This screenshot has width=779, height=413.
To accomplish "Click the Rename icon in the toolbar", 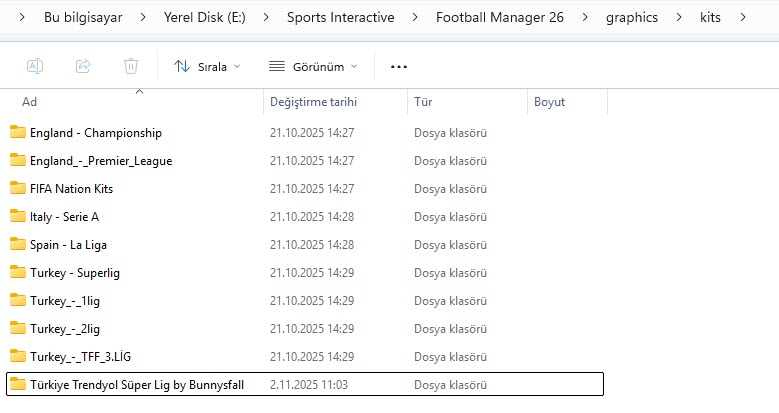I will pyautogui.click(x=34, y=66).
